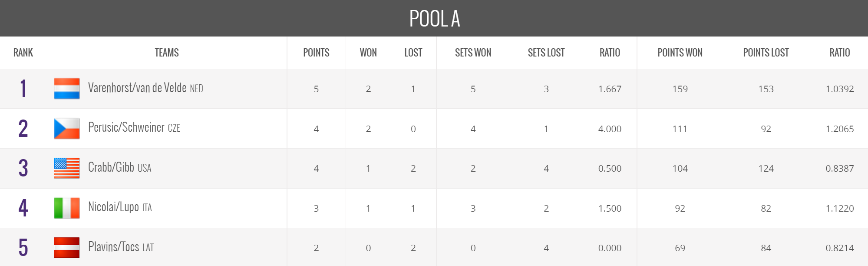Click the SETS WON column header

click(x=473, y=53)
